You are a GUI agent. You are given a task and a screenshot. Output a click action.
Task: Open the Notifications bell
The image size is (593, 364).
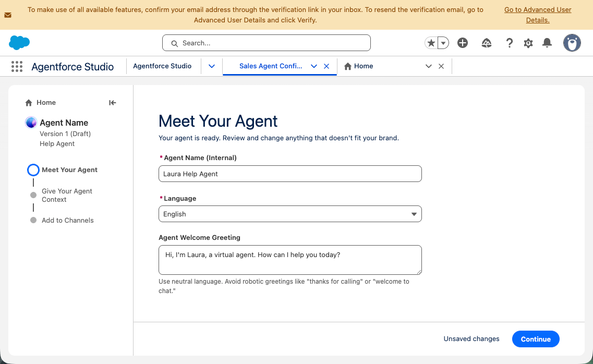tap(547, 43)
